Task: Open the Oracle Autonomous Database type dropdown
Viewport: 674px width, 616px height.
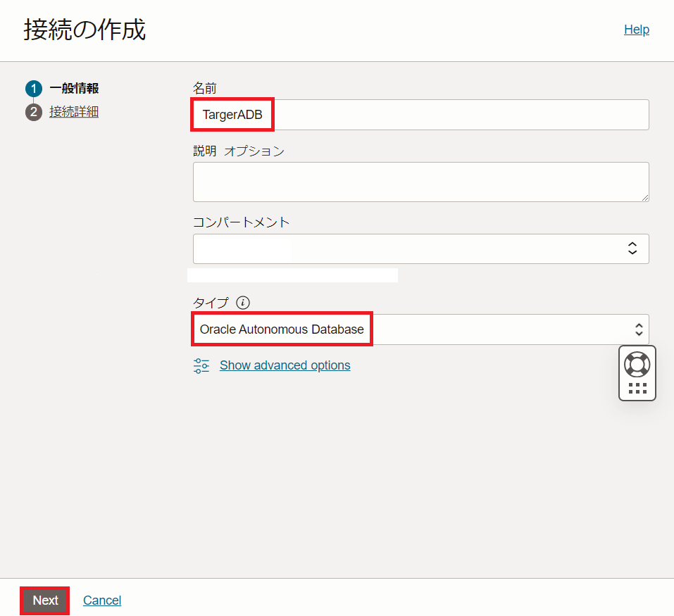Action: tap(420, 329)
